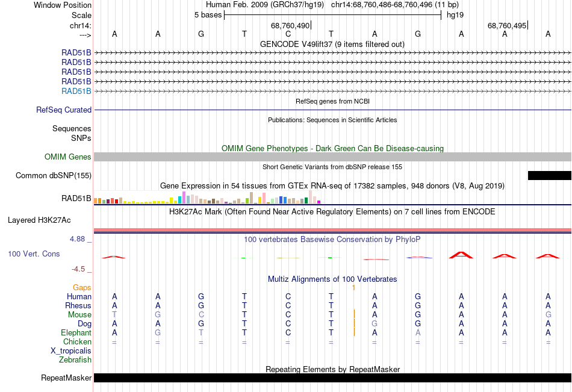Click the '4.88' conservation upper limit
Viewport: 572px width, 392px height.
point(77,239)
